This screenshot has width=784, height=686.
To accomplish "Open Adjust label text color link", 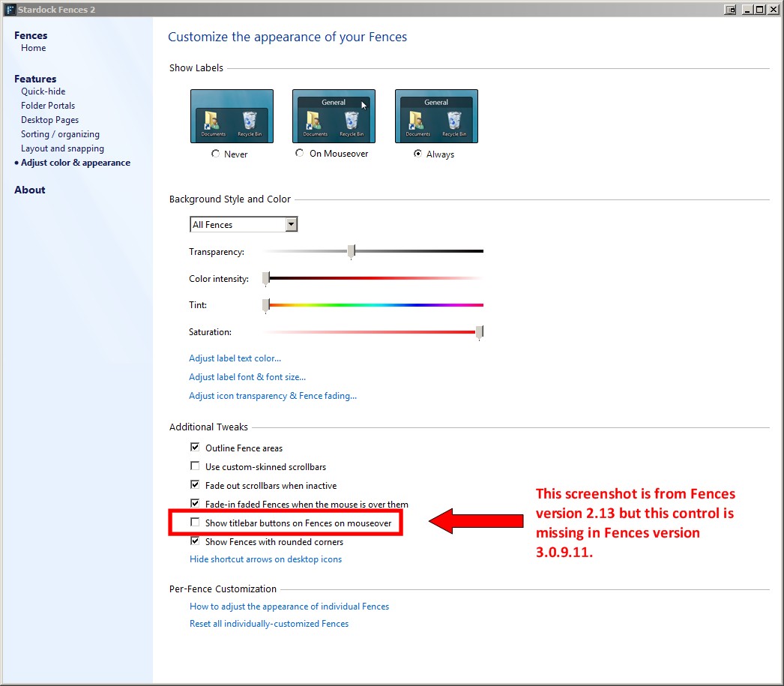I will coord(235,358).
